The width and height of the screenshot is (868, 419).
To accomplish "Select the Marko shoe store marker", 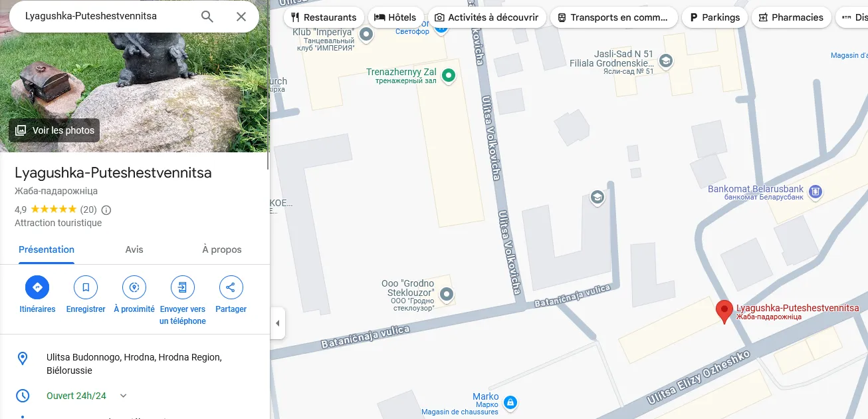I will click(510, 402).
